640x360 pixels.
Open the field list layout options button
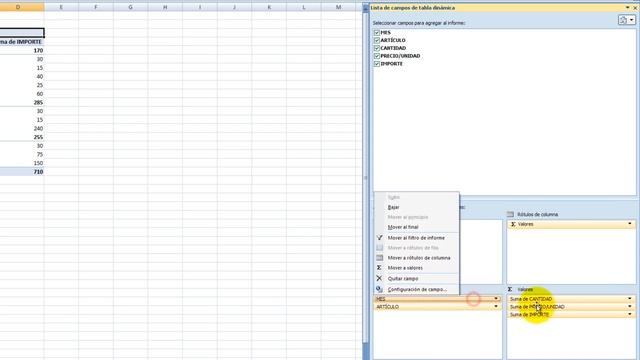(626, 20)
